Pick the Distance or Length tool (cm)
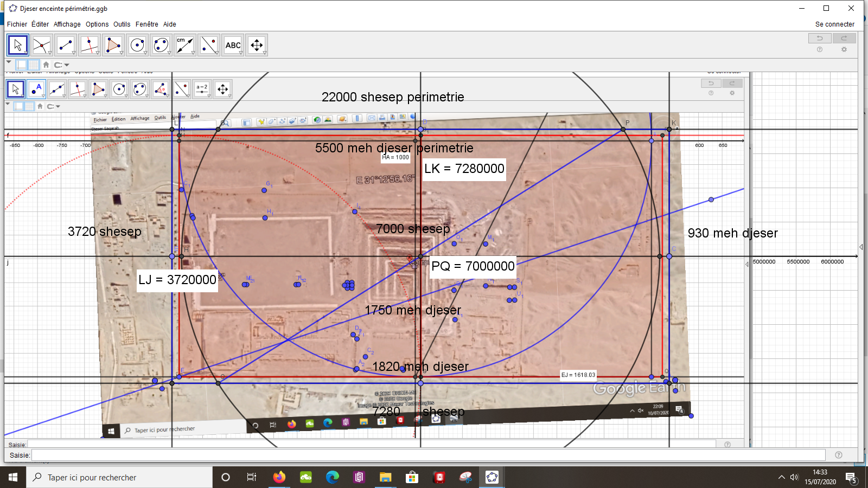Screen dimensions: 868x488 pyautogui.click(x=184, y=46)
